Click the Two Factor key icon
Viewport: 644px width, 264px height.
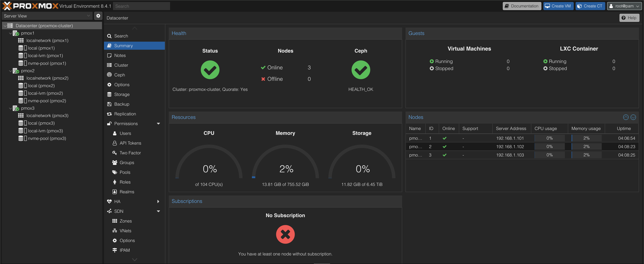(115, 153)
